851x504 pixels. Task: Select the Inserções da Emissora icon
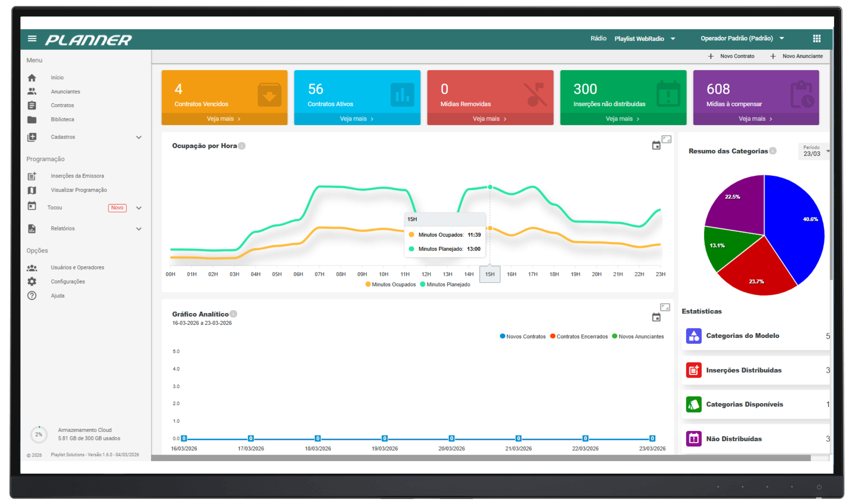[32, 176]
